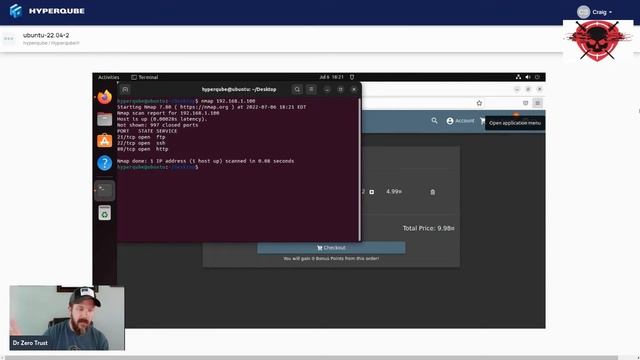The height and width of the screenshot is (360, 640).
Task: Click the Activities button in top bar
Action: [109, 77]
